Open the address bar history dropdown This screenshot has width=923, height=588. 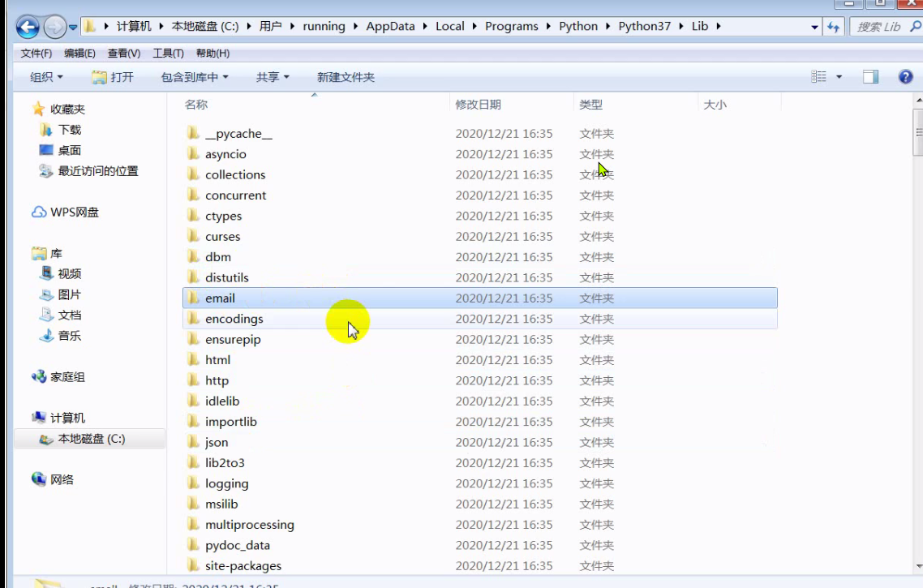pos(814,27)
